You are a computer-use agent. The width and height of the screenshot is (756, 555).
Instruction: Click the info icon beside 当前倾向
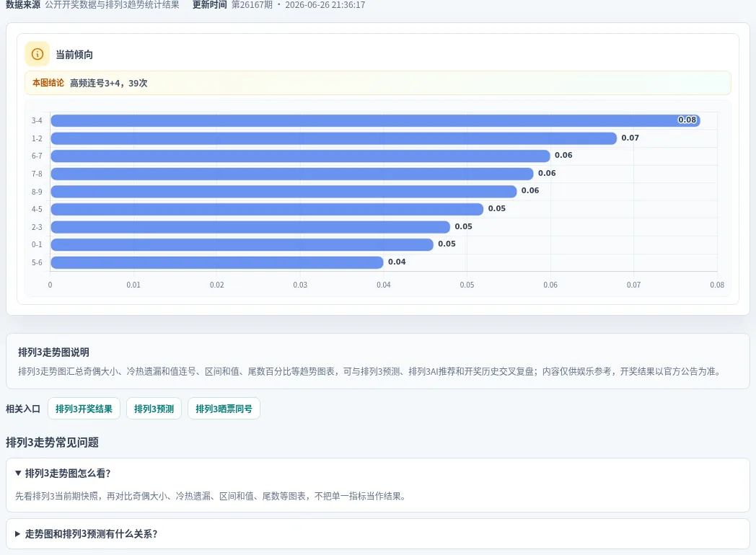coord(37,54)
